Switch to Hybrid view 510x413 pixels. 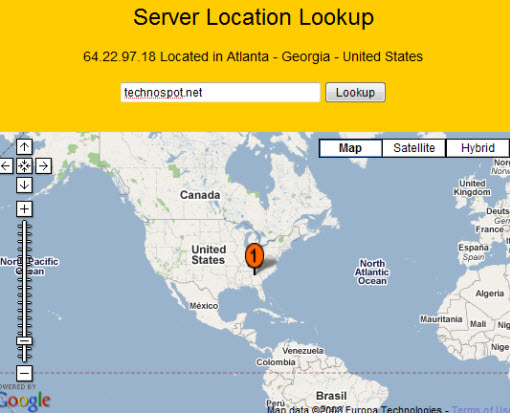(478, 148)
